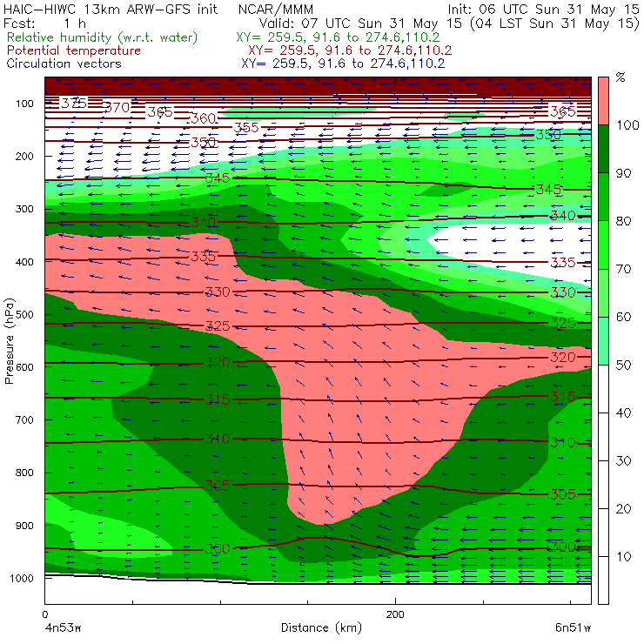
Task: Click the middle '300' contour label
Action: point(218,549)
